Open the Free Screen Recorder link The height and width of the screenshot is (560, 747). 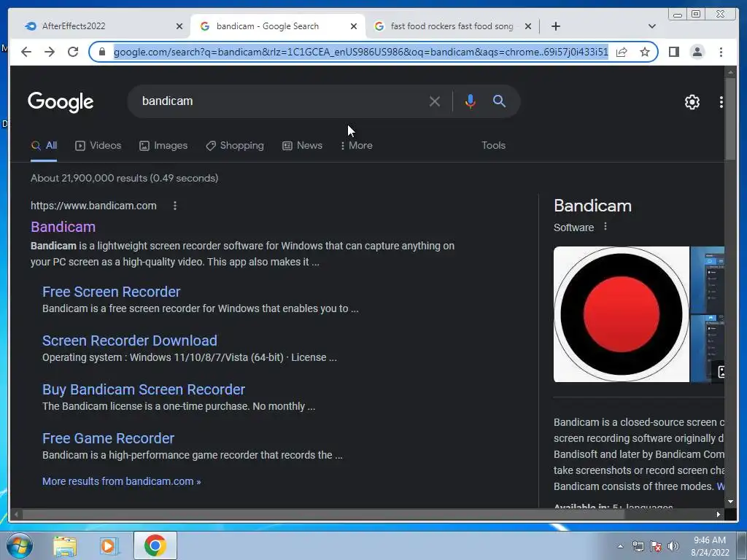(111, 292)
